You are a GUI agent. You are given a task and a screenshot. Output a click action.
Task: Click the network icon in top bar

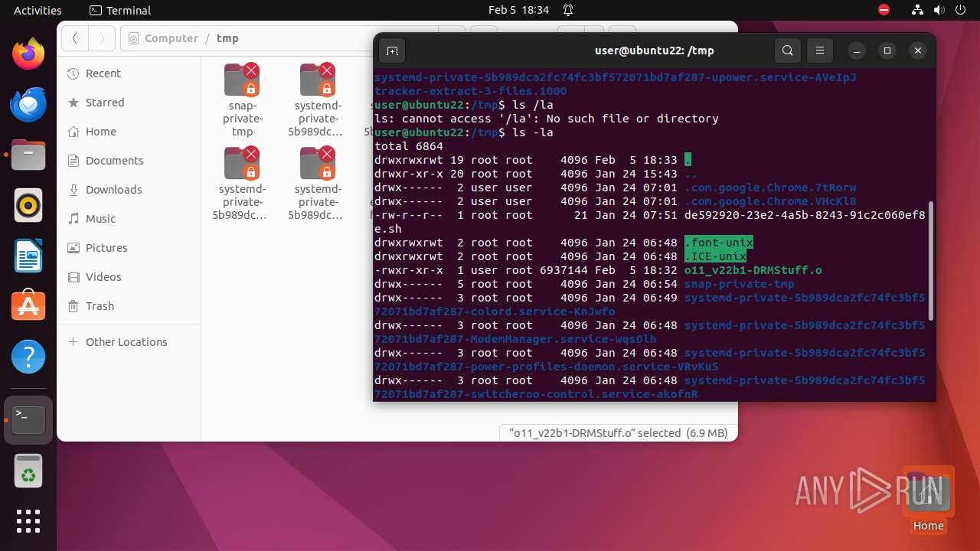pyautogui.click(x=917, y=10)
